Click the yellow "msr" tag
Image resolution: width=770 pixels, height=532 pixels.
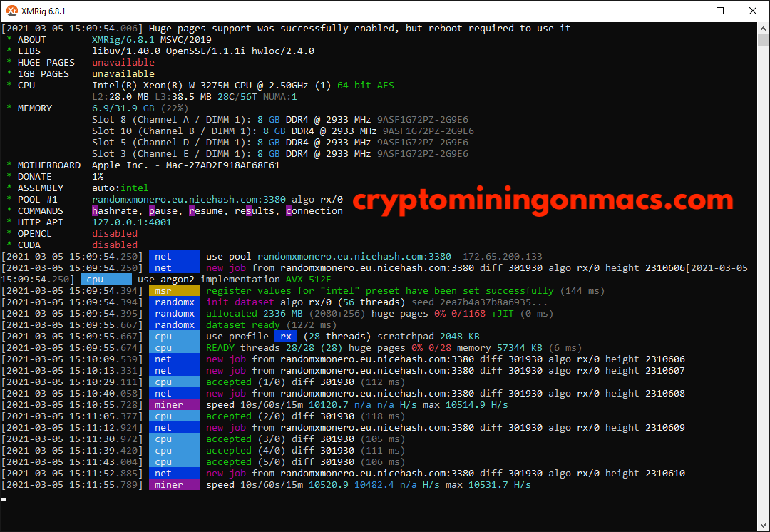[175, 291]
